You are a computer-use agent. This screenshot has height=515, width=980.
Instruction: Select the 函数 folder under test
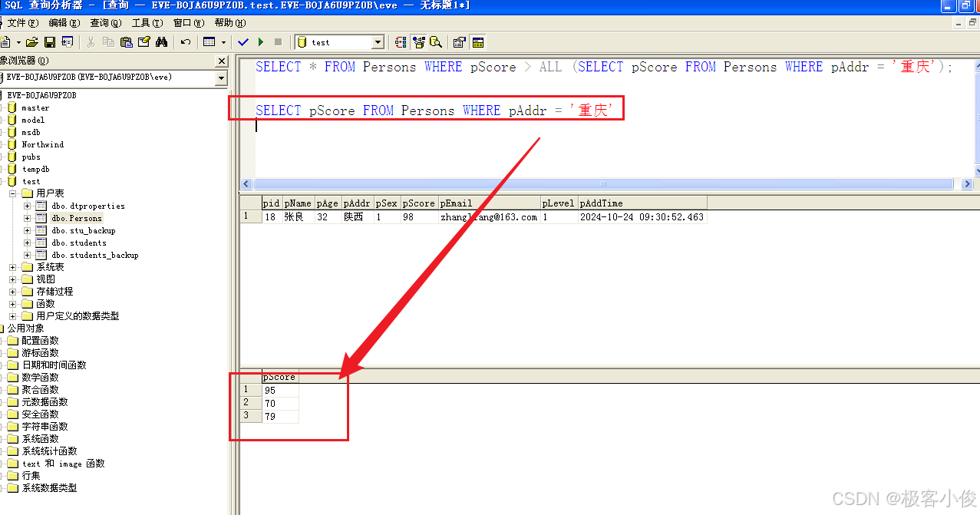click(46, 304)
